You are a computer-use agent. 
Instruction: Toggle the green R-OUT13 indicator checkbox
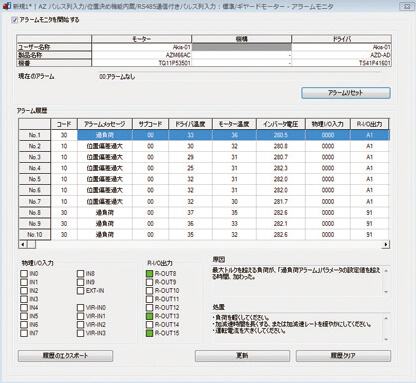click(x=149, y=316)
